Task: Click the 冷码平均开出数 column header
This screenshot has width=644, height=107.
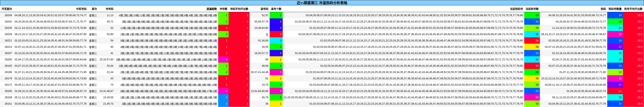Action: coord(239,9)
